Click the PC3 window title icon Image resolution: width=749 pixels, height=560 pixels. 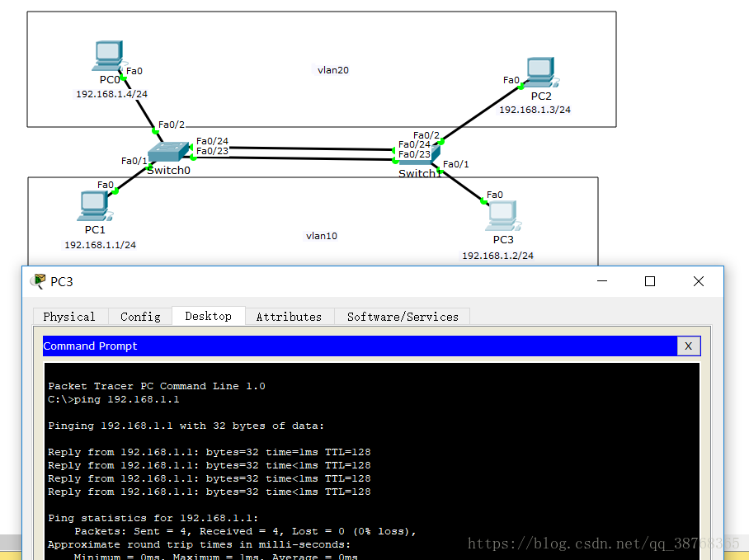coord(38,281)
